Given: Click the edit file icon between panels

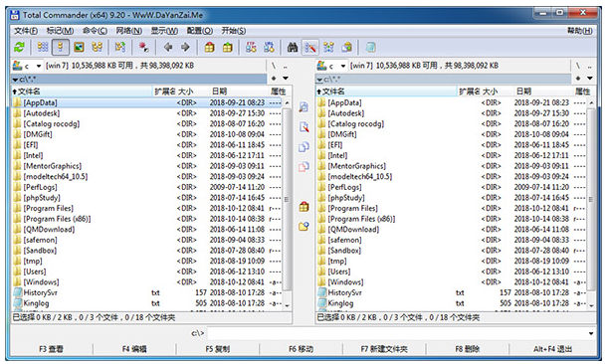Looking at the screenshot, I should pos(304,127).
